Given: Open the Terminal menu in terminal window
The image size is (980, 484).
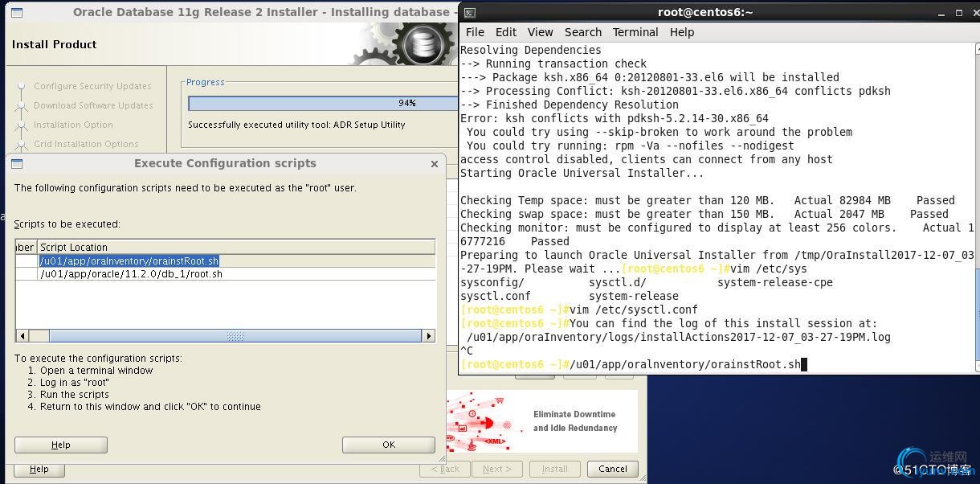Looking at the screenshot, I should click(635, 32).
